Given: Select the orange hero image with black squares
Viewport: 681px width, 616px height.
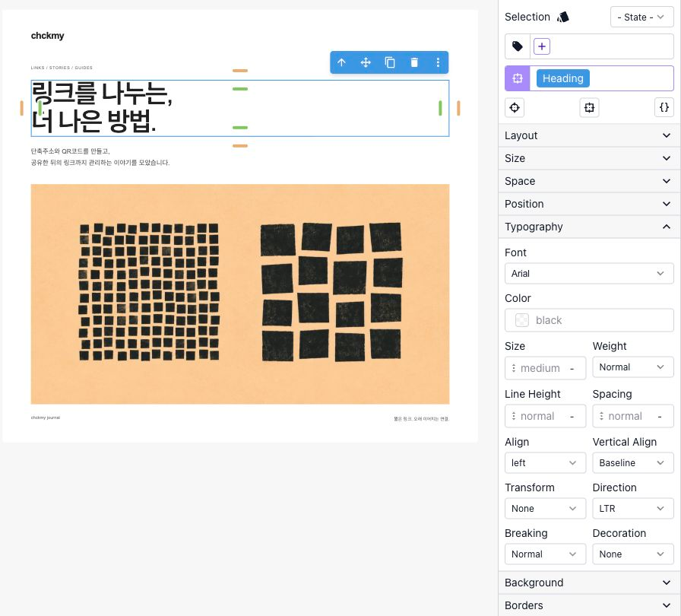Looking at the screenshot, I should click(239, 294).
